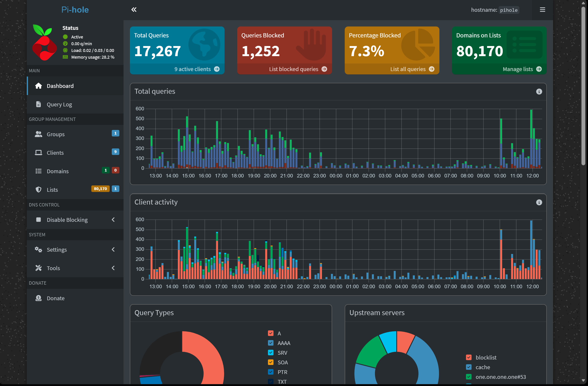Click the Query Log document icon
This screenshot has width=588, height=386.
[38, 104]
